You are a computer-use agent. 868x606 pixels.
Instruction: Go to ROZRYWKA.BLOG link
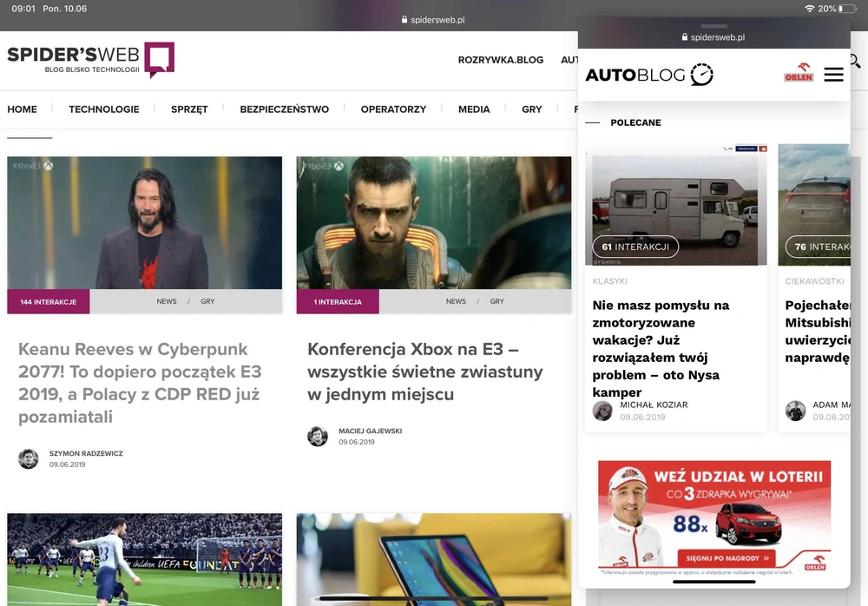pyautogui.click(x=501, y=60)
